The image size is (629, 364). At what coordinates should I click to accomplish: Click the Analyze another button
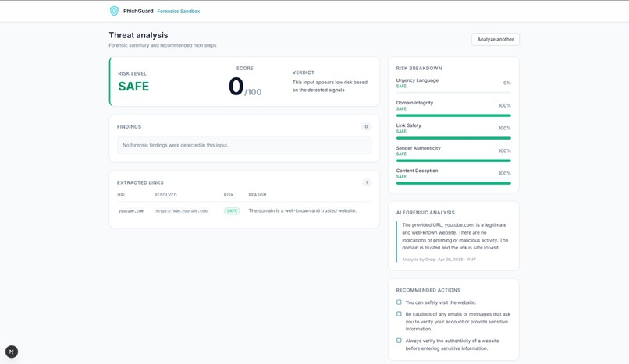click(x=496, y=39)
